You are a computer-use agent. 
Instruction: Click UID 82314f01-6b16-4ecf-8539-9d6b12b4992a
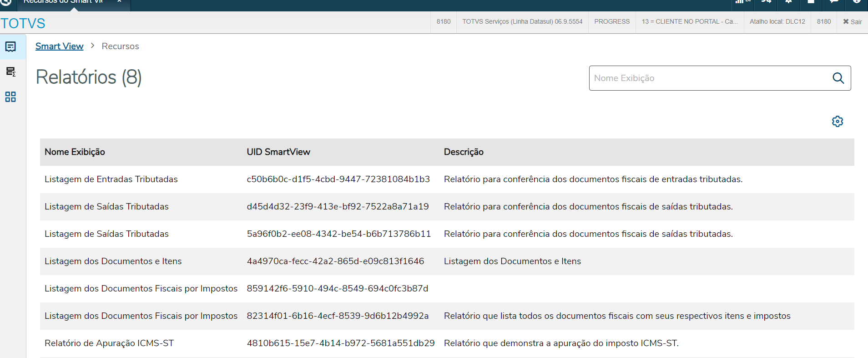click(338, 316)
